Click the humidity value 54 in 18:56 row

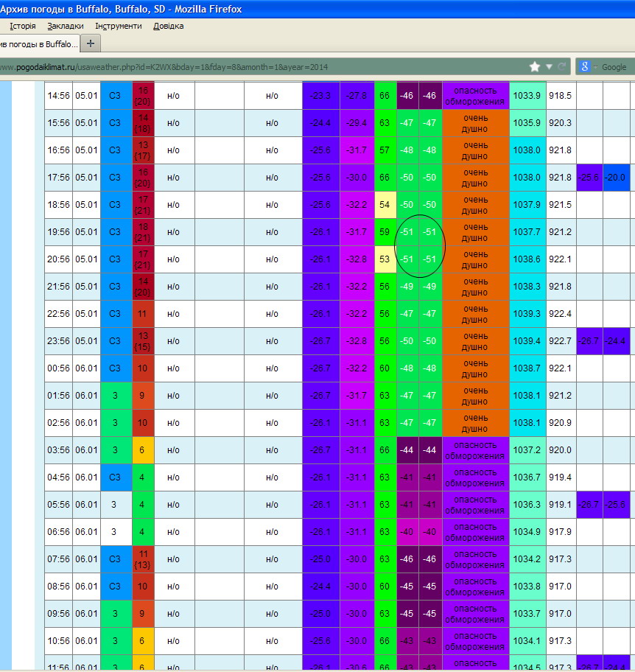(385, 205)
